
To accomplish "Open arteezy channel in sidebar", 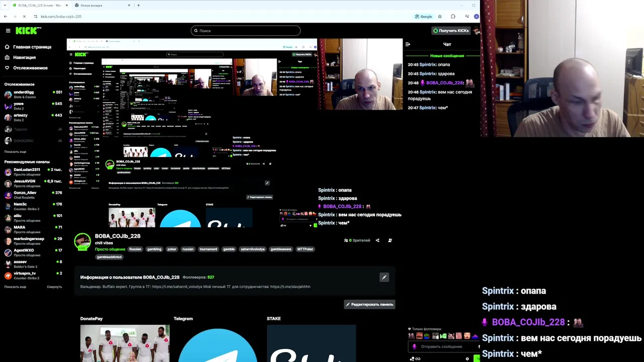I will click(x=33, y=117).
